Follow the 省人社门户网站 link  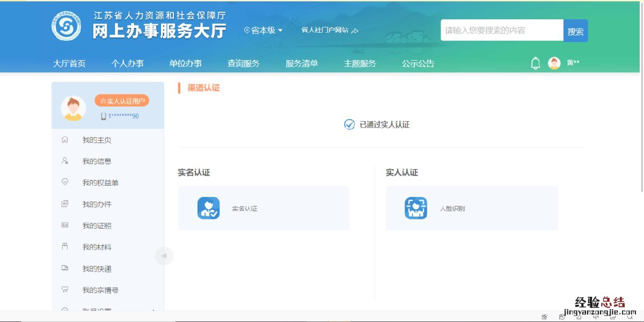point(329,31)
